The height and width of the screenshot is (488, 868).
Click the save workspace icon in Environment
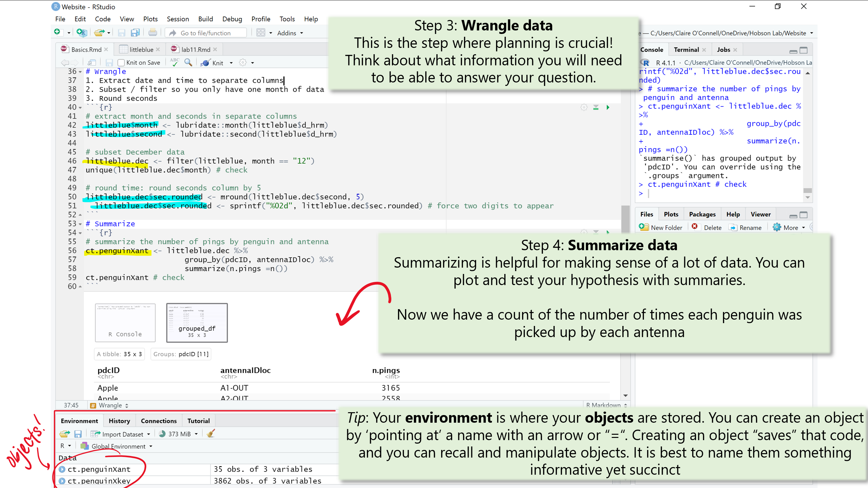pyautogui.click(x=78, y=434)
